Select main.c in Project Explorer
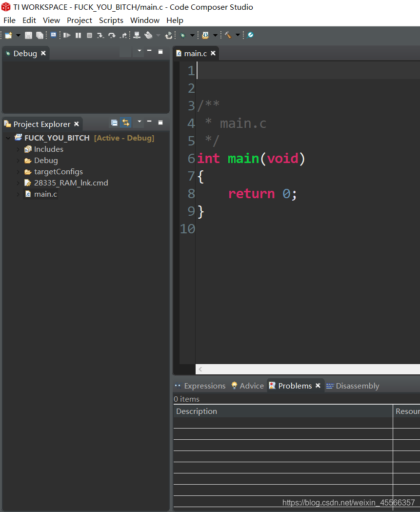The width and height of the screenshot is (420, 512). point(45,194)
